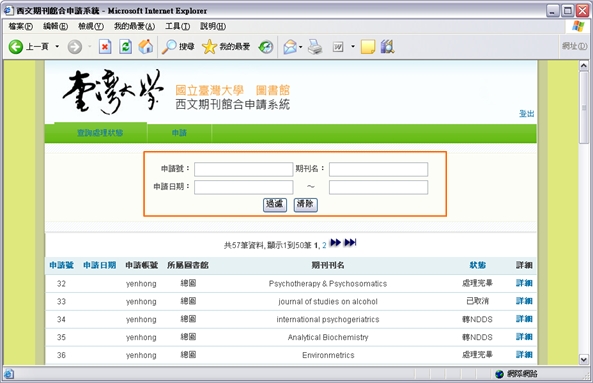Click the Psychotherapy & Psychosomatics title cell
The image size is (593, 383).
pos(328,284)
